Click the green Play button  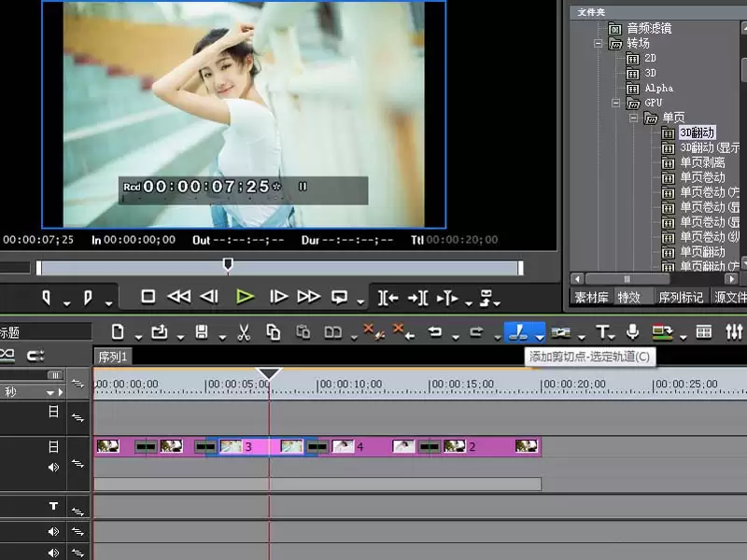(245, 297)
